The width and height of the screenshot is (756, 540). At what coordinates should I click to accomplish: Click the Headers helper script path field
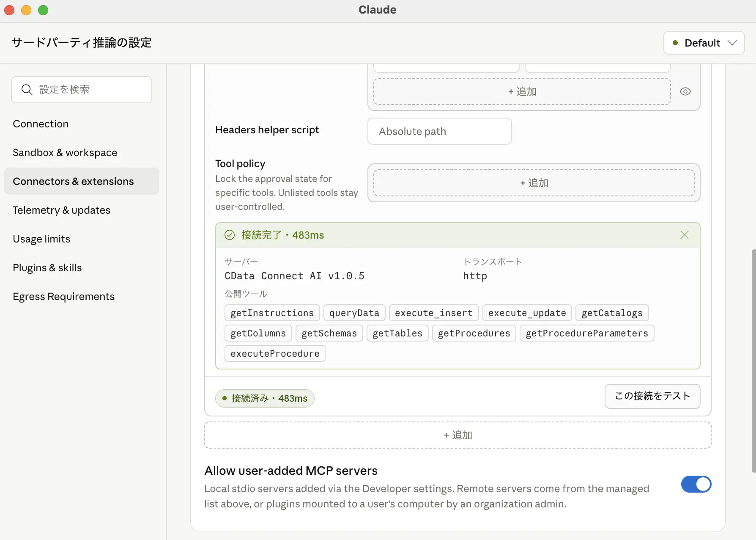pos(440,131)
